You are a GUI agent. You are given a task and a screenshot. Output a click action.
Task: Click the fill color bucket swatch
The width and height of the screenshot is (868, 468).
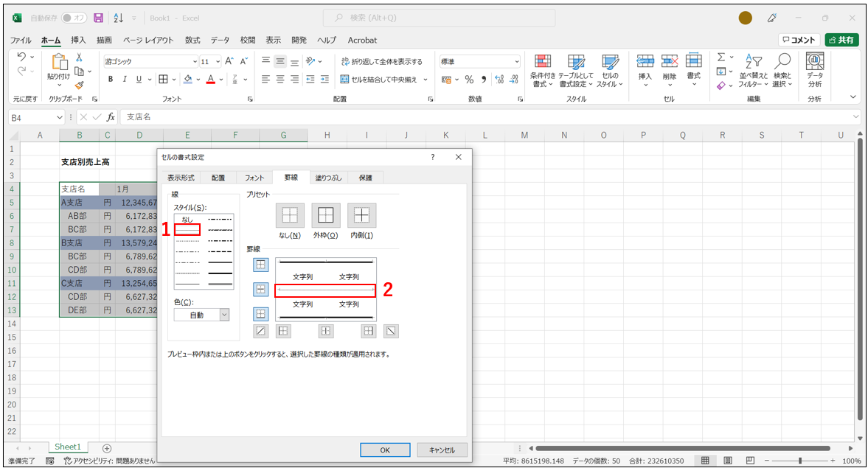pyautogui.click(x=187, y=79)
